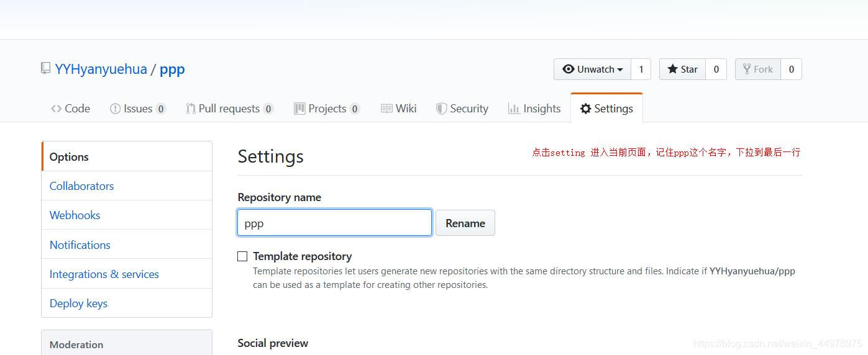Viewport: 868px width, 355px height.
Task: Open the YYHyanyuehua owner link
Action: (x=101, y=69)
